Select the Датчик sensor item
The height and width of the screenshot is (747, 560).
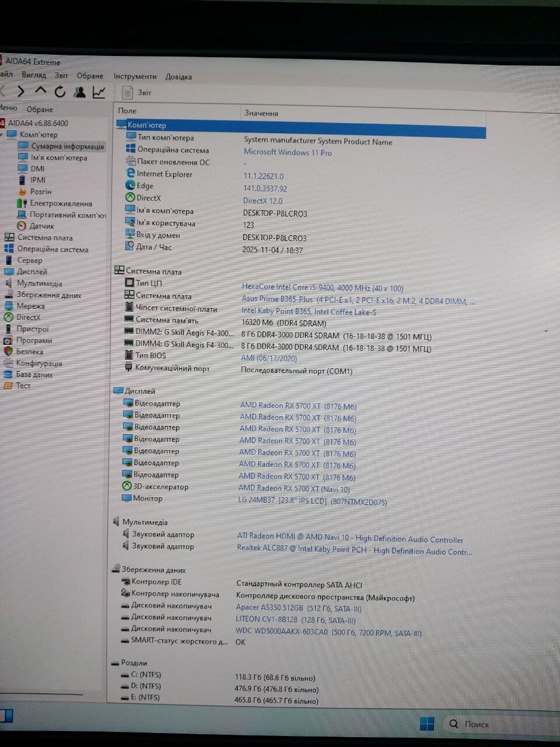tap(42, 226)
